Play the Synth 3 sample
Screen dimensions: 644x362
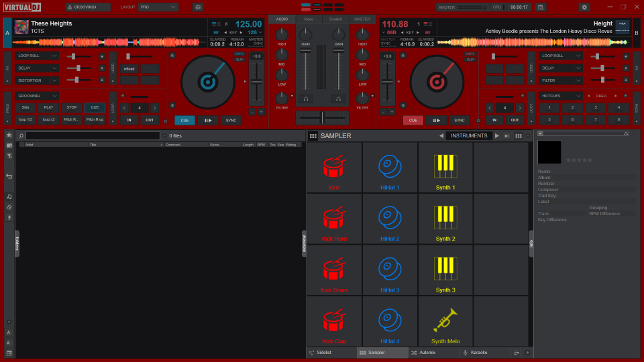coord(445,270)
